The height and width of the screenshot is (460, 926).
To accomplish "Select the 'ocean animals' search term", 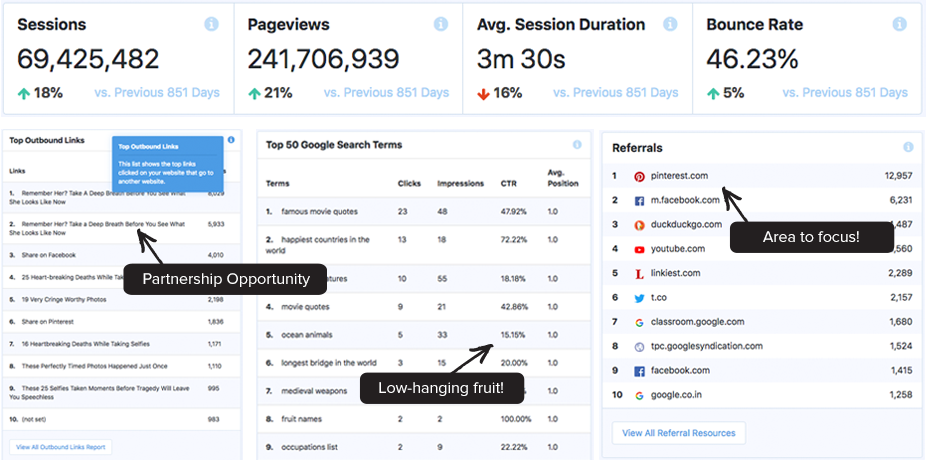I will [307, 335].
